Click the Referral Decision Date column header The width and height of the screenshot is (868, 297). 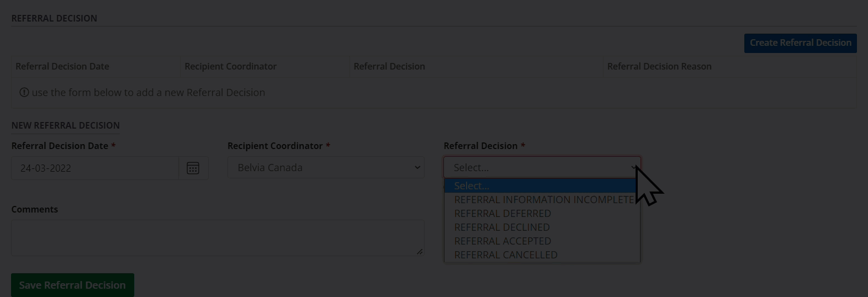62,66
